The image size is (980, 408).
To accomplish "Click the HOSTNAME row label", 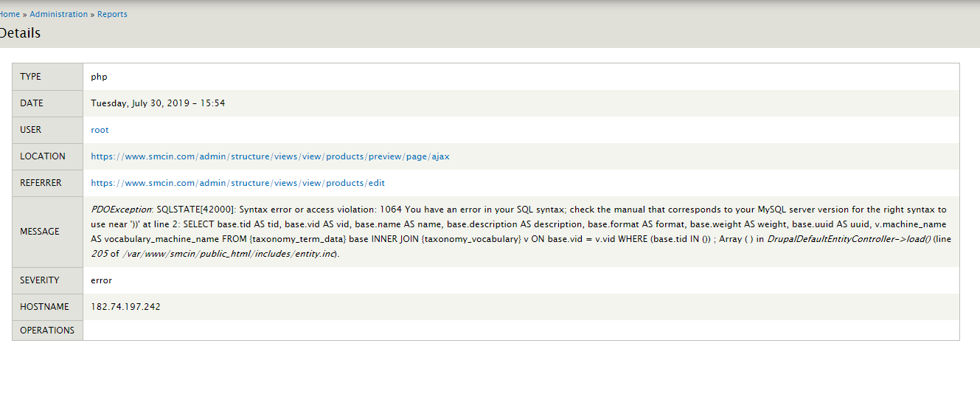I will click(44, 307).
